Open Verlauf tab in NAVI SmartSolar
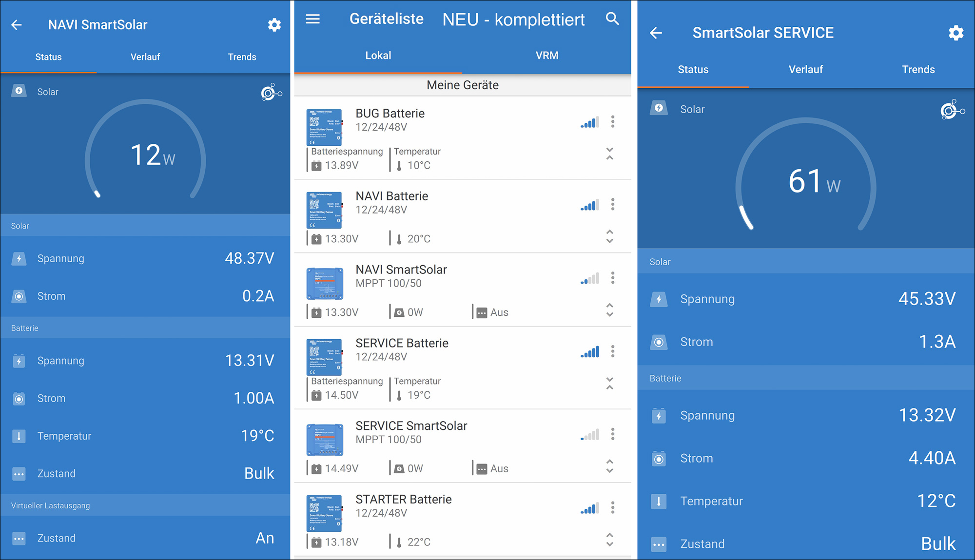Screen dimensions: 975x560 [145, 57]
